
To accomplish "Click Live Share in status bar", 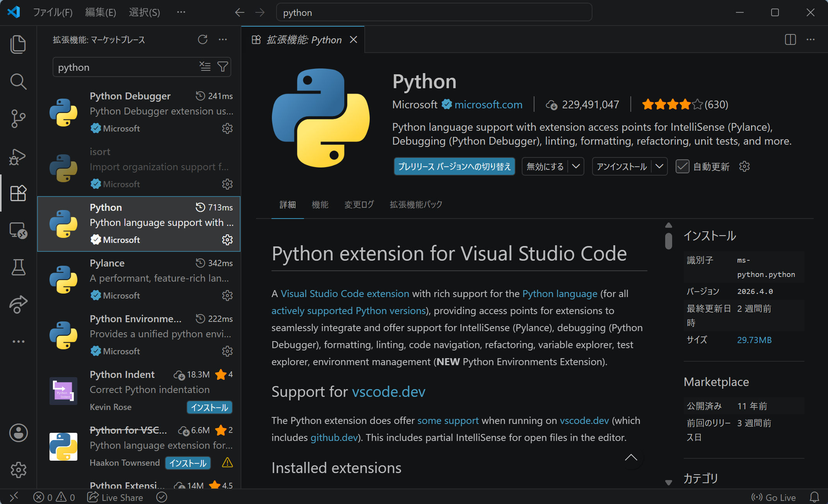I will [115, 497].
